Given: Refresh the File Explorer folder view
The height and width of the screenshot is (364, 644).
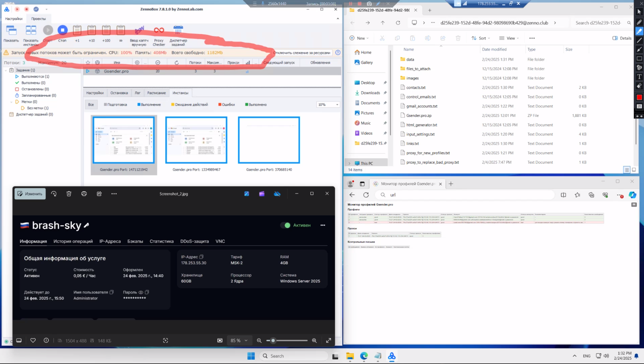Looking at the screenshot, I should [x=398, y=23].
